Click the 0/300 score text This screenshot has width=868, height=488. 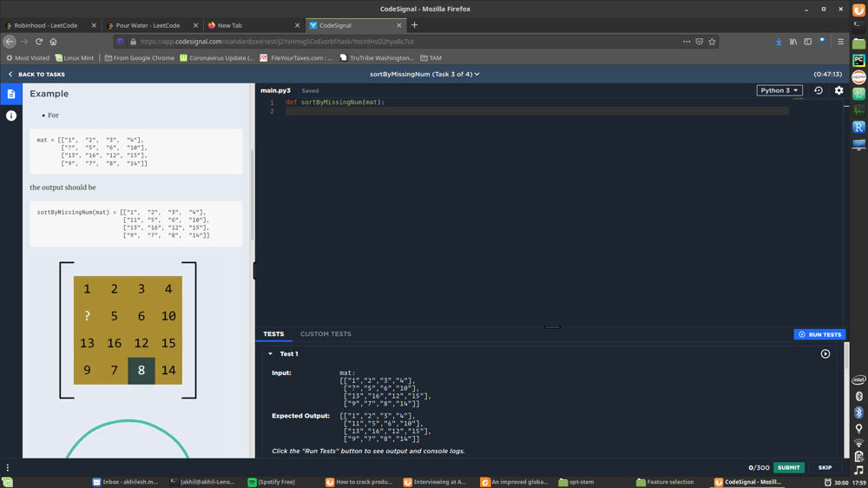pos(759,467)
